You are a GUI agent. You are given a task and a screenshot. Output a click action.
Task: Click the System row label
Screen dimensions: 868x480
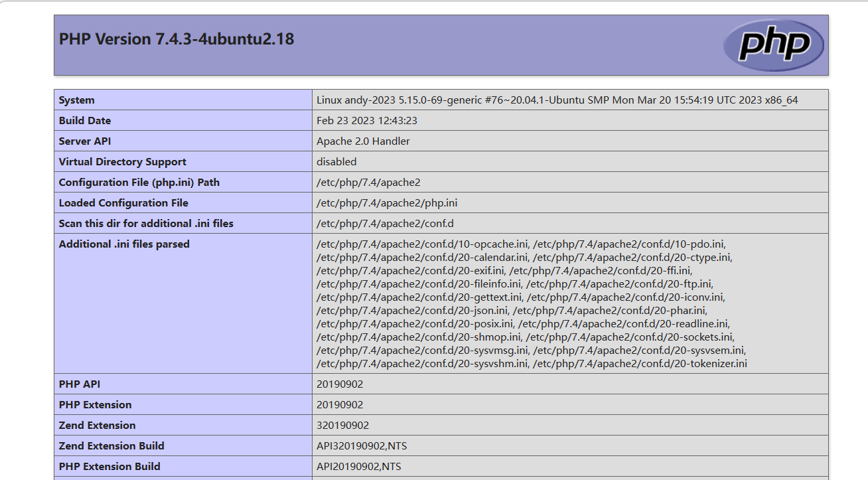pyautogui.click(x=77, y=100)
